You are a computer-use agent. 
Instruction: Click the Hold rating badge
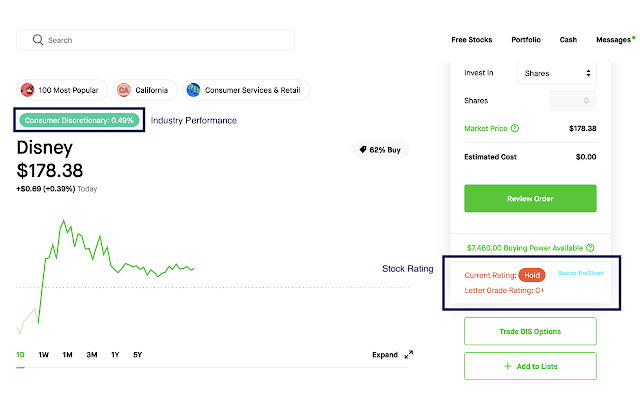[532, 276]
